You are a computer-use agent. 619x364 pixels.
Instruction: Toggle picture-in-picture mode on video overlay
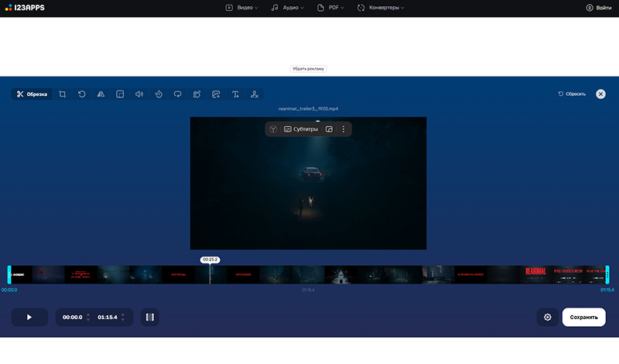329,129
